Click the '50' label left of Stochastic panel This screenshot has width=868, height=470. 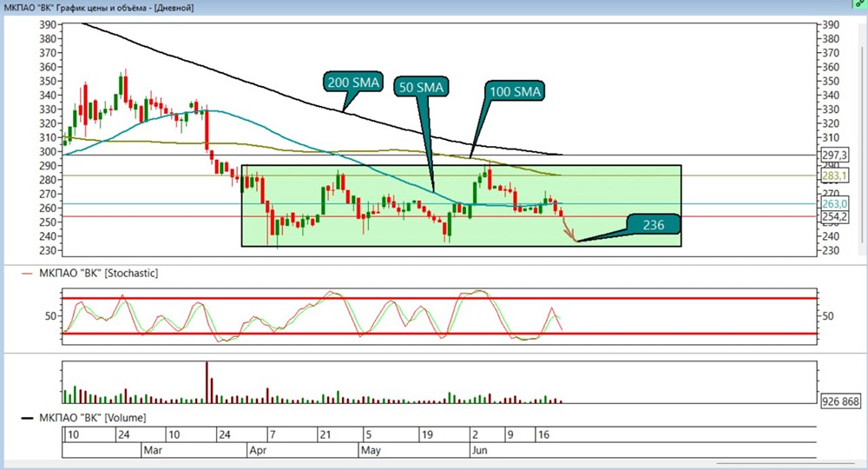click(51, 316)
